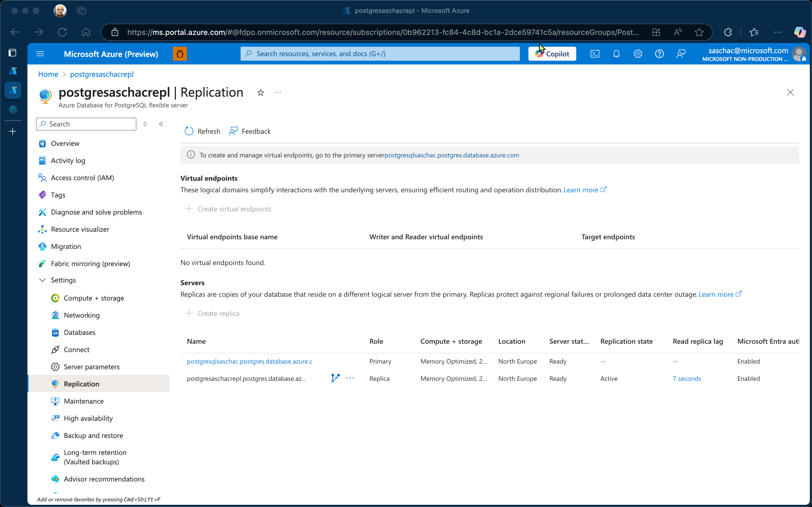The height and width of the screenshot is (507, 812).
Task: Click the promote replica icon in row
Action: point(335,378)
